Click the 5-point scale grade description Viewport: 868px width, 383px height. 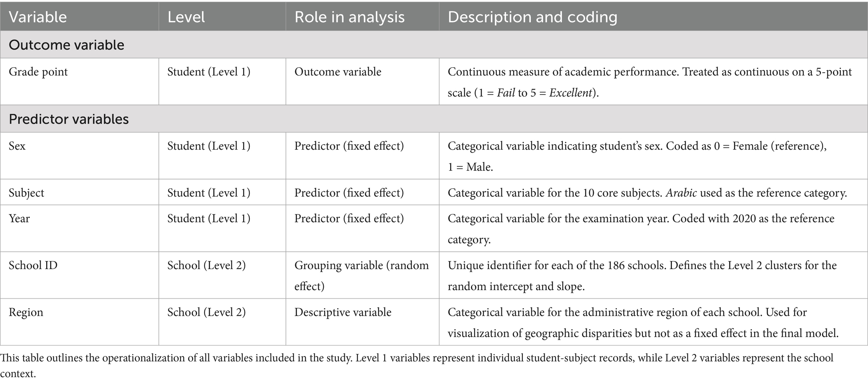pos(649,82)
